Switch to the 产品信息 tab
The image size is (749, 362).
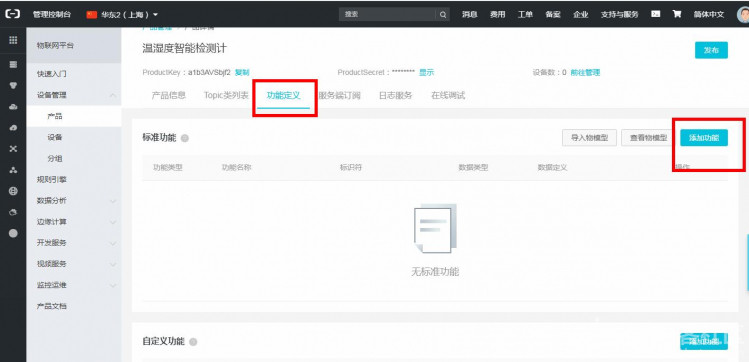click(169, 96)
